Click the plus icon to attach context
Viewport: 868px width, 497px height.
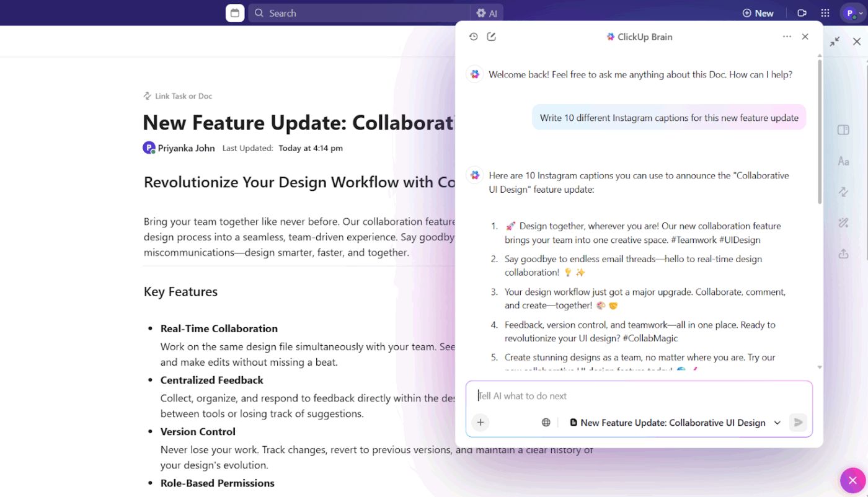click(x=480, y=422)
